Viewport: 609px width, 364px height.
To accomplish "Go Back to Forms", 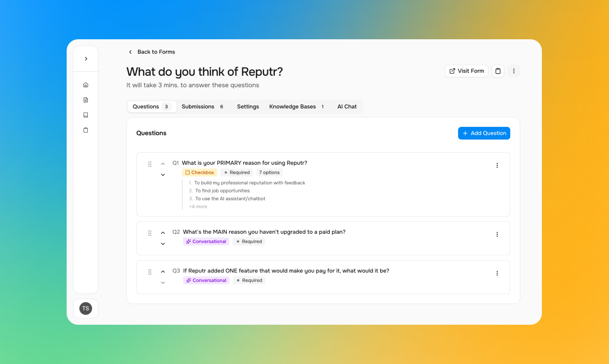I will point(152,52).
